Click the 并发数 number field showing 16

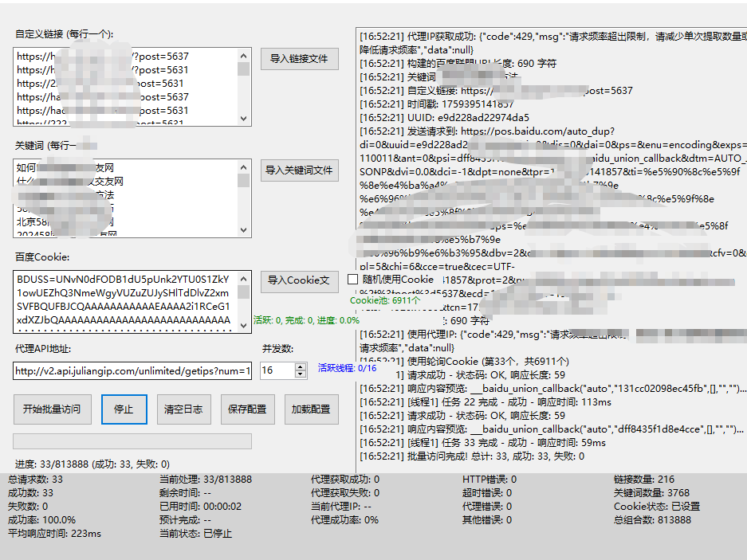277,370
